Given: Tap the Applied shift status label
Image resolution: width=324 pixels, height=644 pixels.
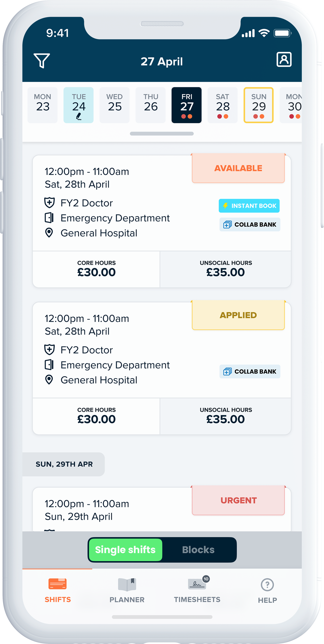Looking at the screenshot, I should coord(238,315).
